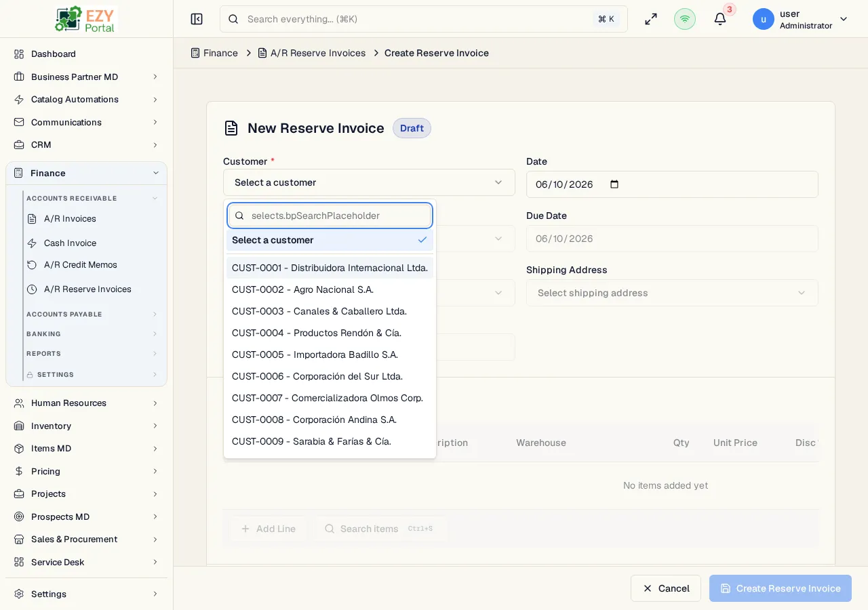
Task: Click the Add Line button
Action: pyautogui.click(x=268, y=529)
